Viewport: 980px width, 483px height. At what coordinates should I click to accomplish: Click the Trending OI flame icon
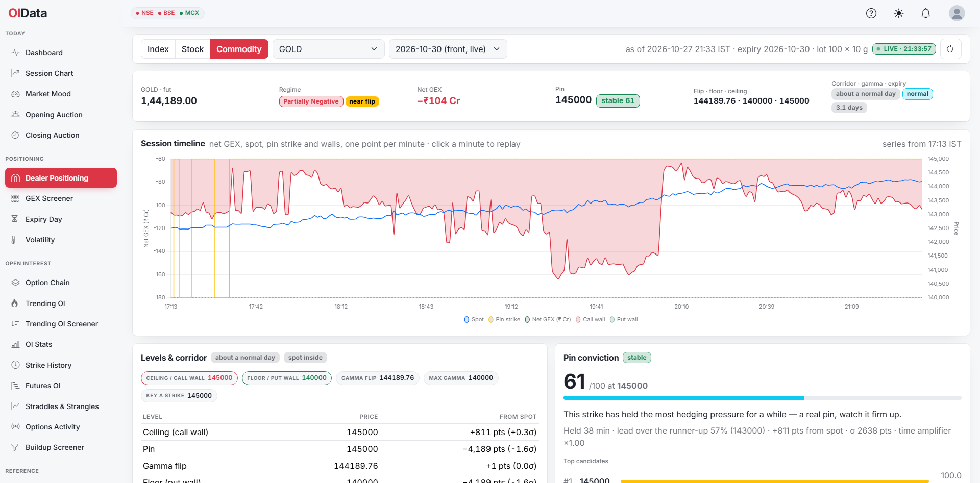tap(15, 303)
